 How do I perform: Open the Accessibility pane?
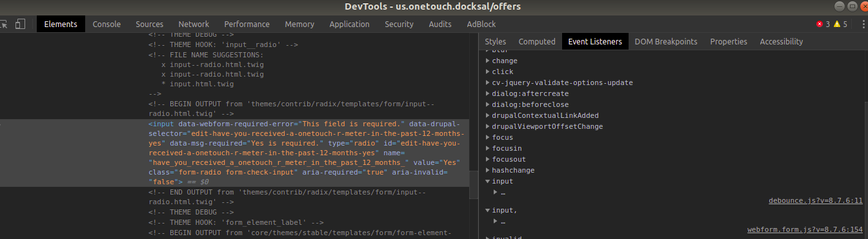[x=781, y=41]
